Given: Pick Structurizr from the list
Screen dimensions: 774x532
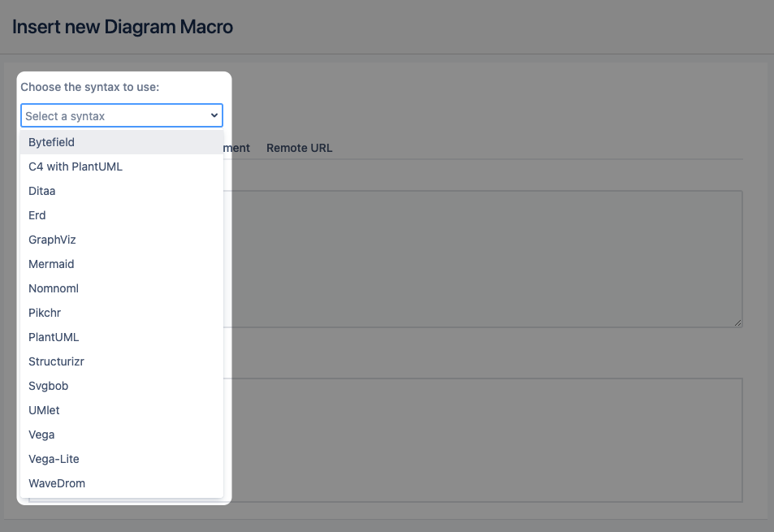Looking at the screenshot, I should pyautogui.click(x=122, y=361).
